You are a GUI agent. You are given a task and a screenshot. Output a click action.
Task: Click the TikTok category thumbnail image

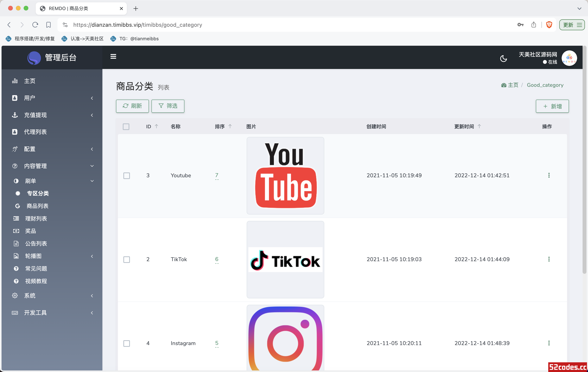pyautogui.click(x=285, y=259)
